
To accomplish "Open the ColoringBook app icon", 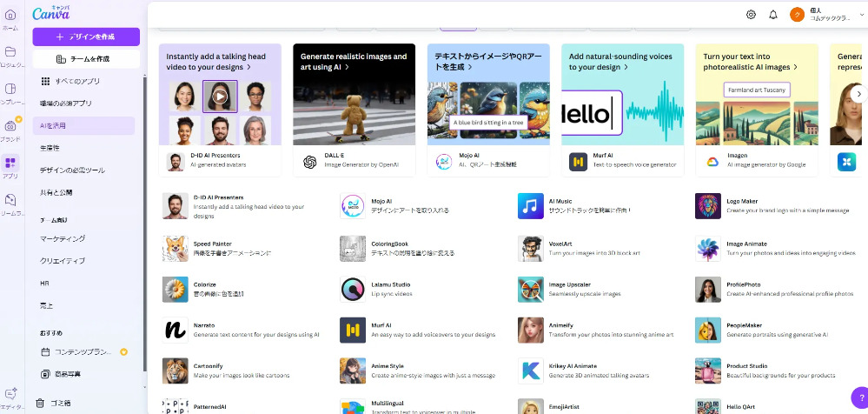I will [x=353, y=248].
